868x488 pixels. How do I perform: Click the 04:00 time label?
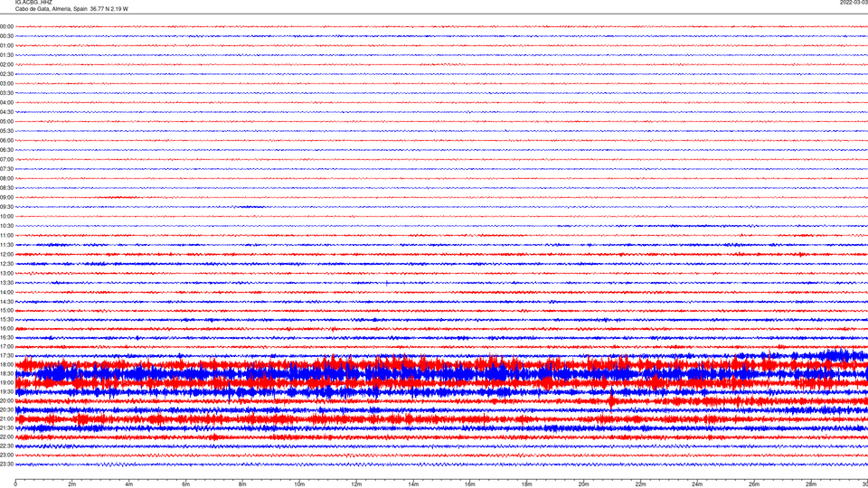(6, 102)
